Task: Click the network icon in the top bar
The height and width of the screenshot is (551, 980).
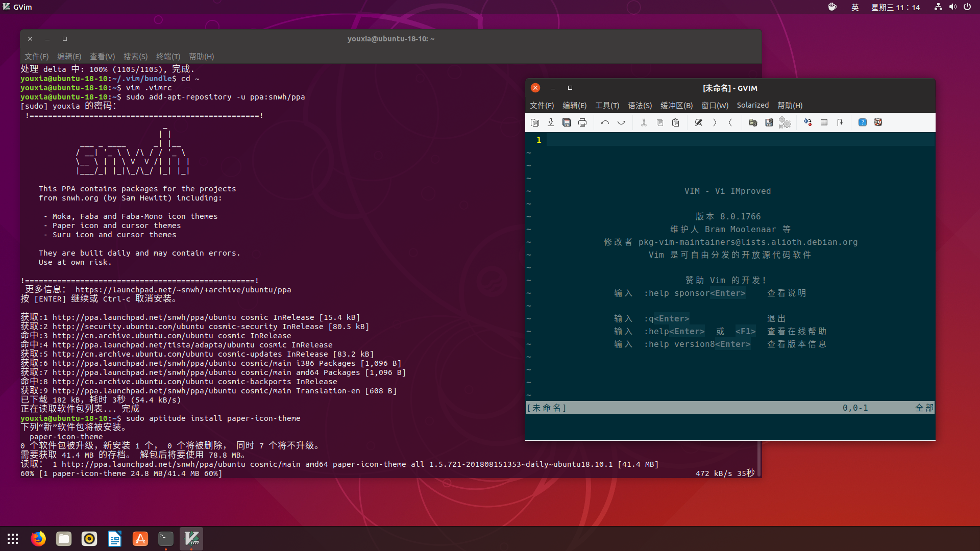Action: (938, 7)
